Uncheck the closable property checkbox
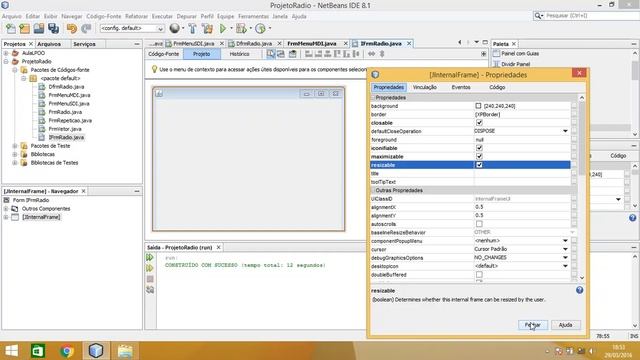This screenshot has height=360, width=640. click(x=479, y=123)
